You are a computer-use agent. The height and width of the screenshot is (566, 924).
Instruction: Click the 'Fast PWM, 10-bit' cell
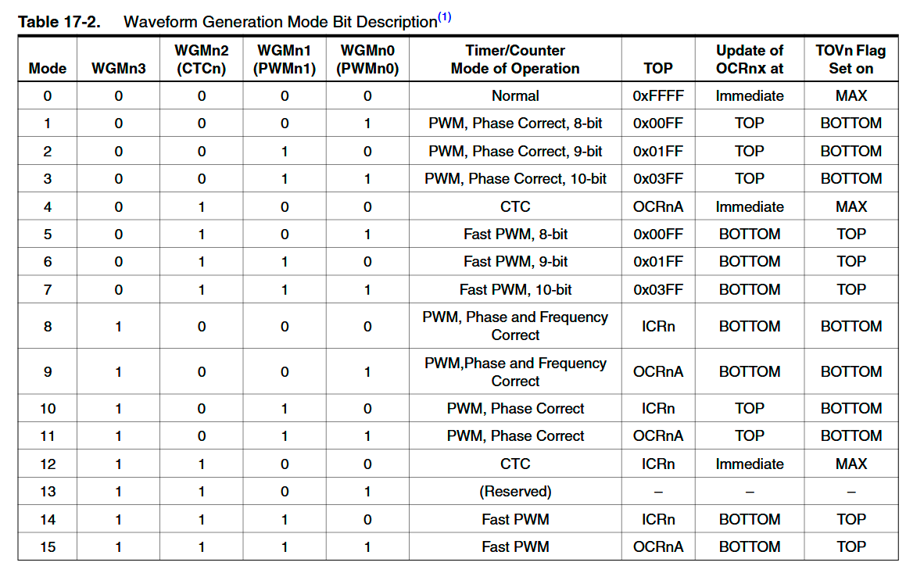pos(515,290)
